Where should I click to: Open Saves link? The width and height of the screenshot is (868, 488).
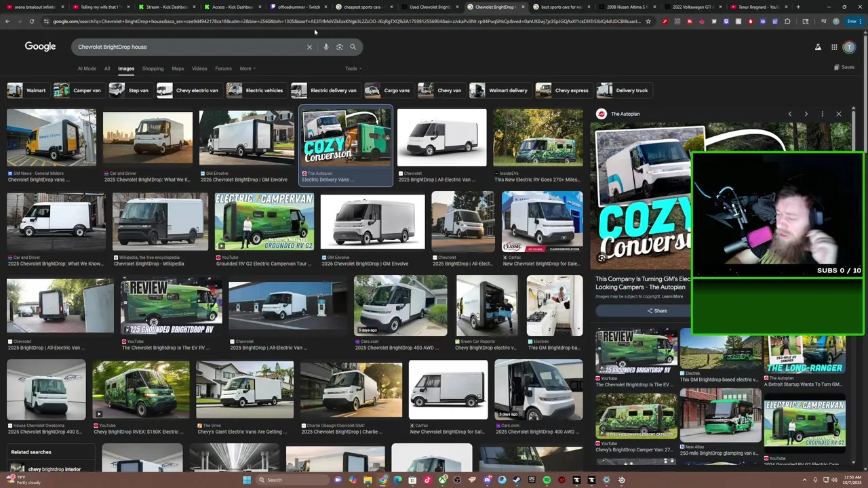[845, 67]
